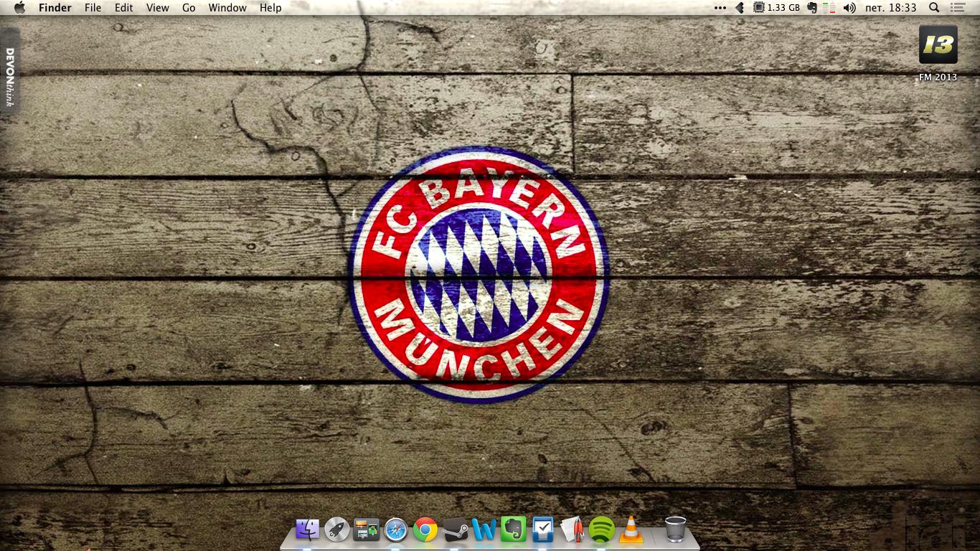980x551 pixels.
Task: Open the volume control in menu bar
Action: pos(849,8)
